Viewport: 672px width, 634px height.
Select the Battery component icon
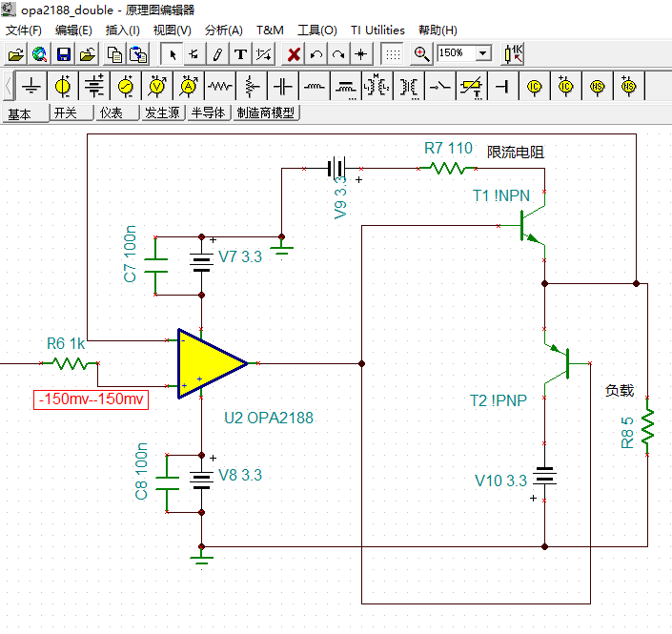[94, 87]
